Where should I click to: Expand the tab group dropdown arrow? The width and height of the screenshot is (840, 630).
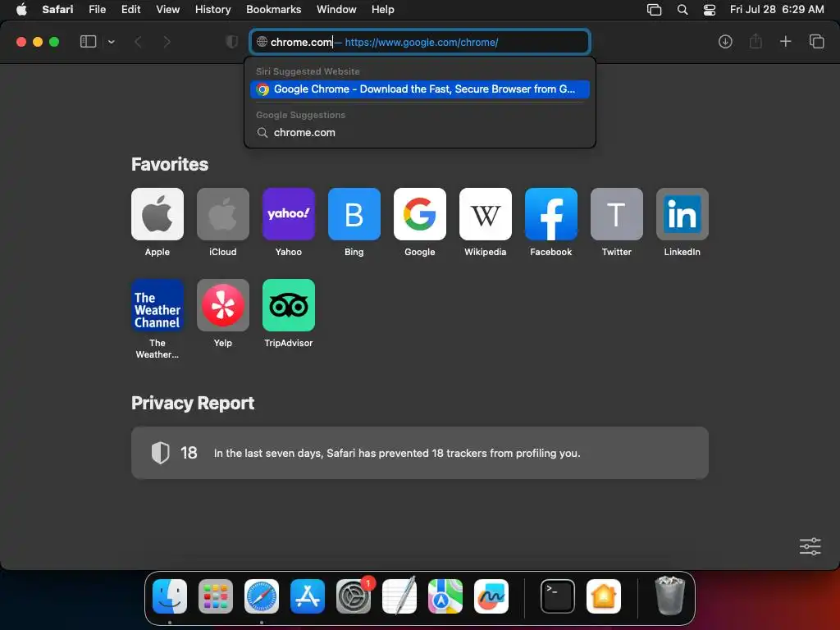click(x=112, y=42)
